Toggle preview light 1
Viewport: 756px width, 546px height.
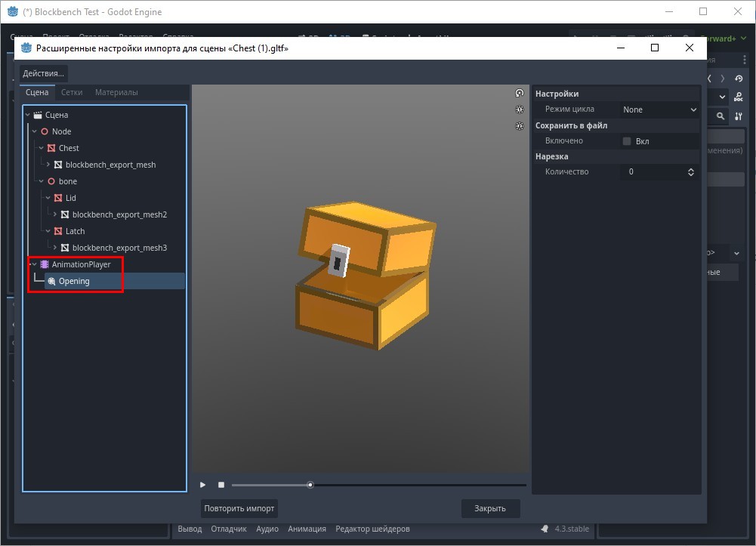coord(520,110)
